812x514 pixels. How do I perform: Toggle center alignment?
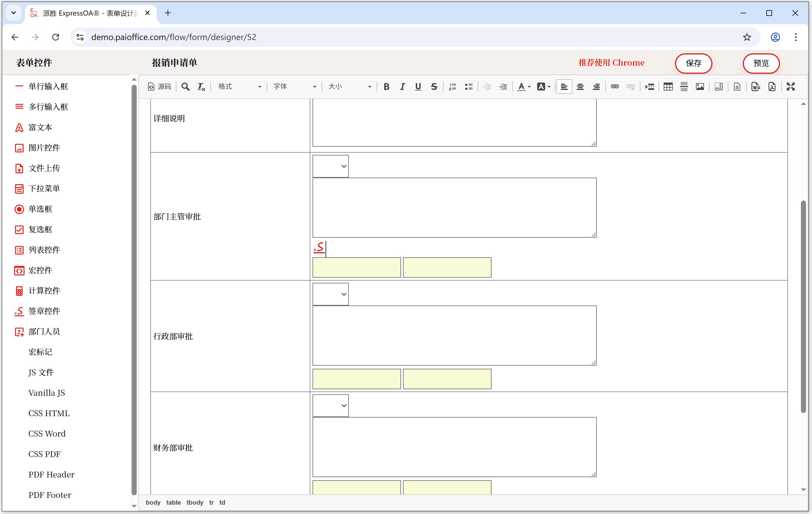pyautogui.click(x=580, y=87)
